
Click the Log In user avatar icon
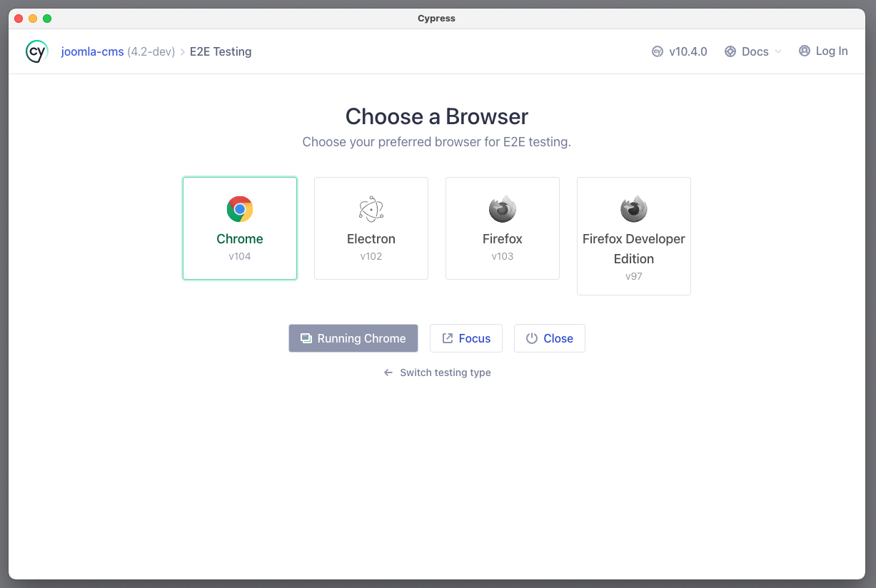[805, 51]
